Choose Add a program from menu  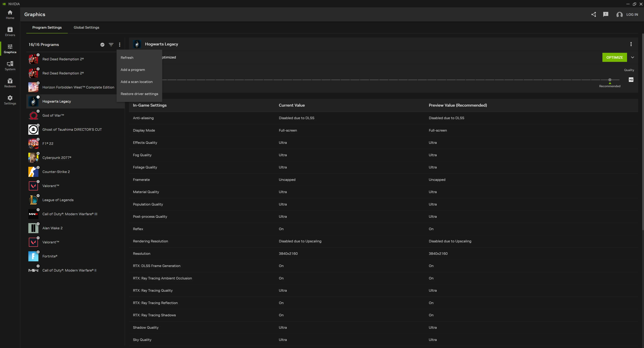(x=133, y=70)
